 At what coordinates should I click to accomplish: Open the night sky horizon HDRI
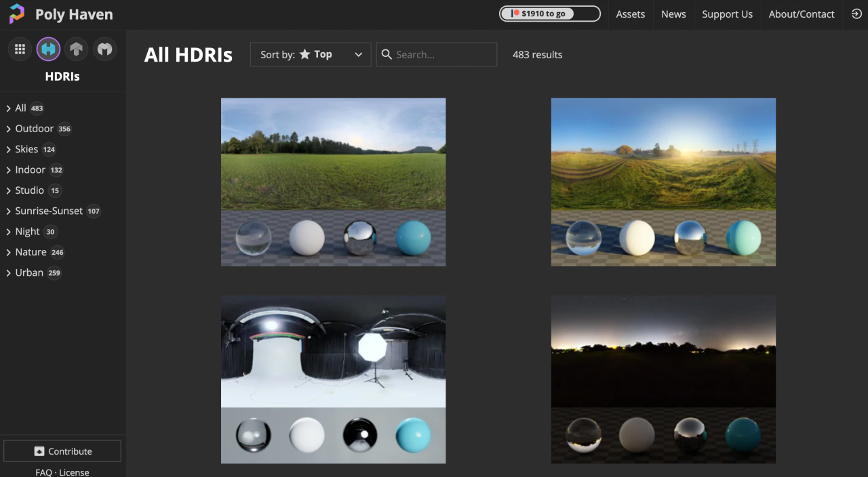click(x=663, y=379)
